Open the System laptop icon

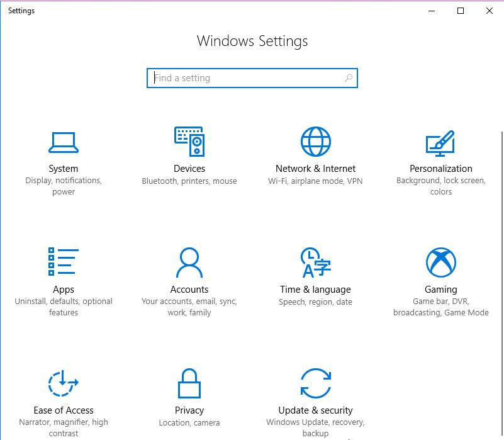pyautogui.click(x=64, y=142)
